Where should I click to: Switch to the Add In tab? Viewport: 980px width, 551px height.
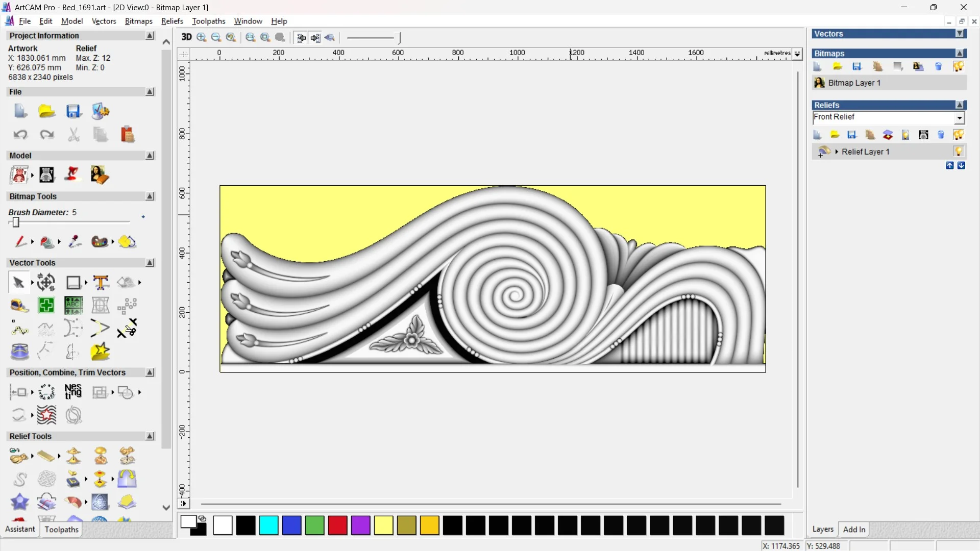(854, 529)
